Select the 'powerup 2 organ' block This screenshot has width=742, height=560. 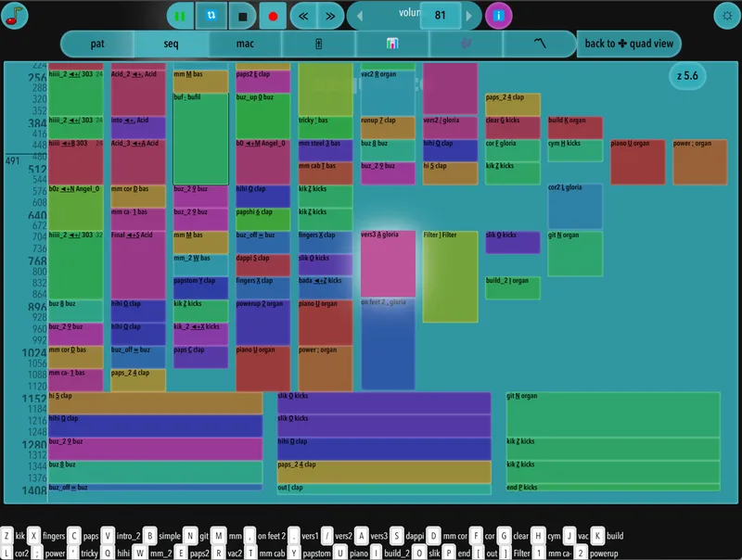[262, 322]
